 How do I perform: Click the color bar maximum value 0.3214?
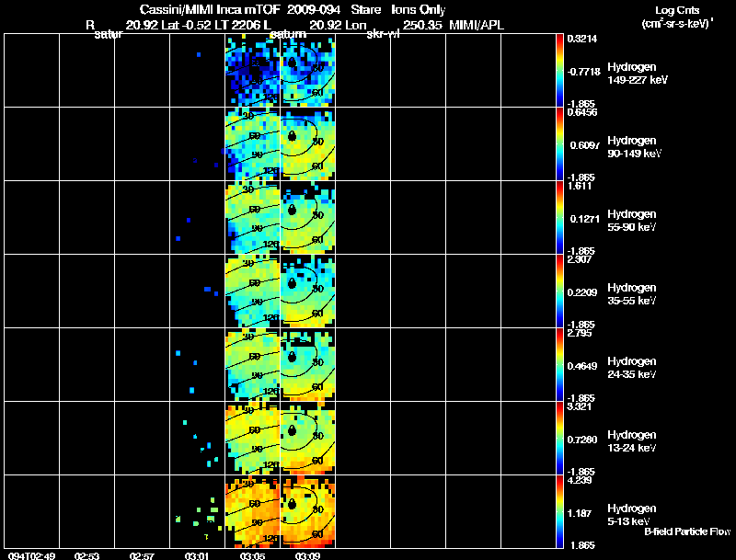(582, 39)
